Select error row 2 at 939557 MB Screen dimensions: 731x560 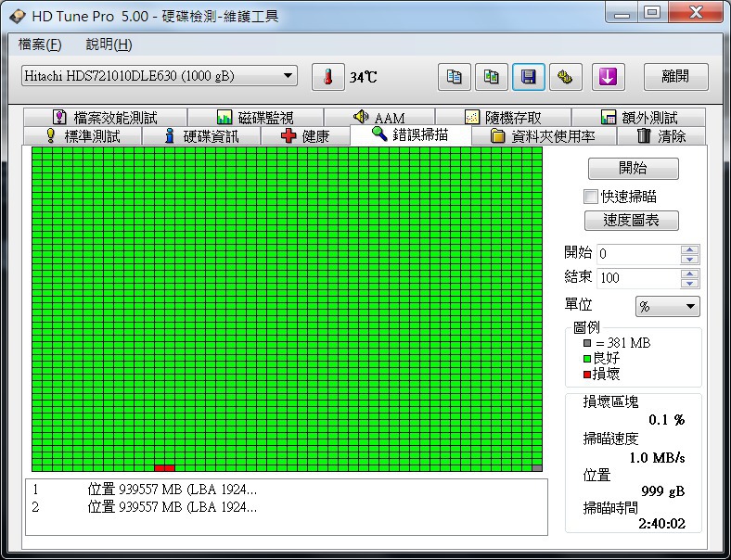(287, 507)
